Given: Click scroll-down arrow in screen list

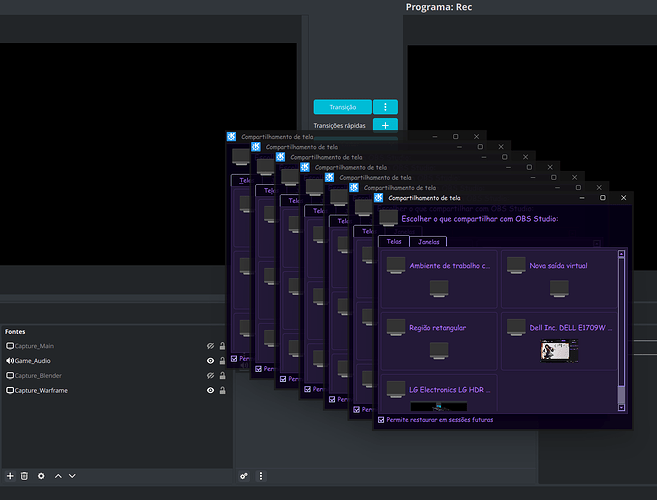Looking at the screenshot, I should [x=621, y=407].
